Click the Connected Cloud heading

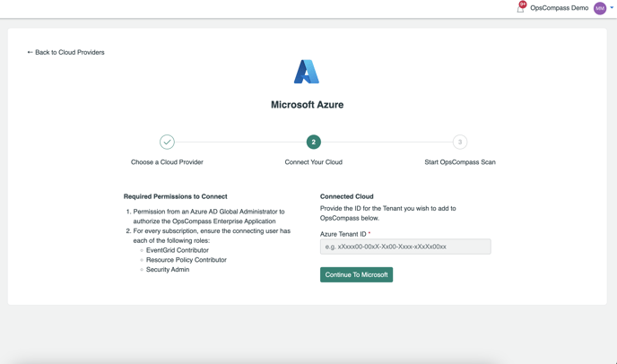click(x=347, y=196)
